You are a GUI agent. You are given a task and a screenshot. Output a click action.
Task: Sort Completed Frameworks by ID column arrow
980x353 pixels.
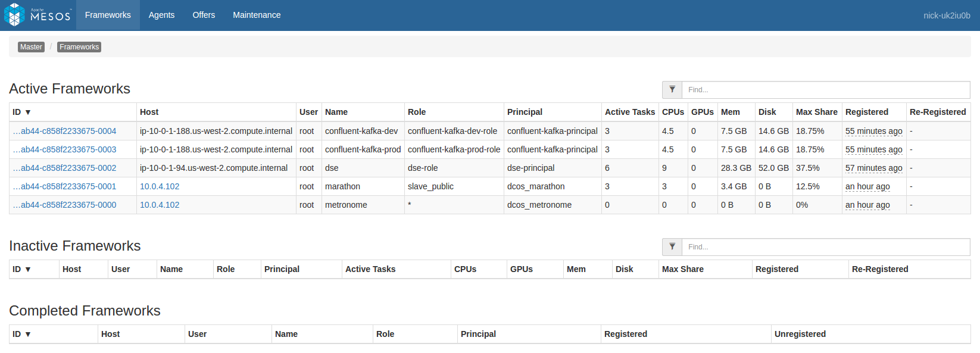coord(27,334)
